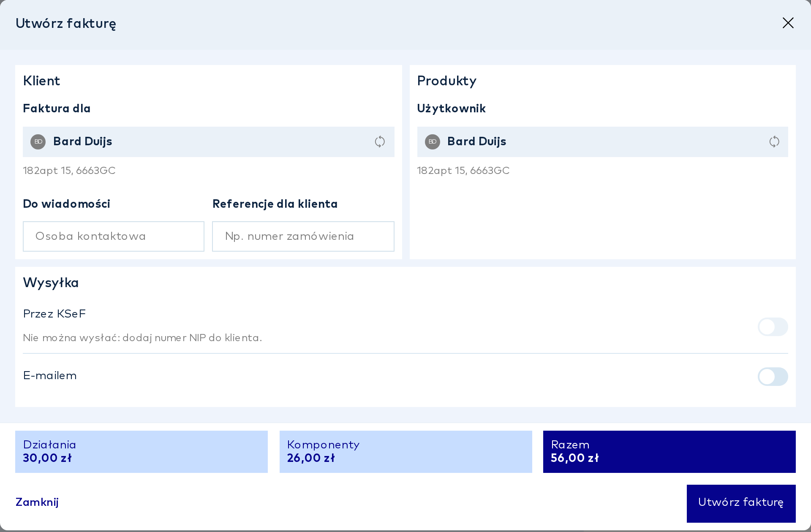The width and height of the screenshot is (811, 532).
Task: Select the Razem 56,00 zł tile
Action: point(669,452)
